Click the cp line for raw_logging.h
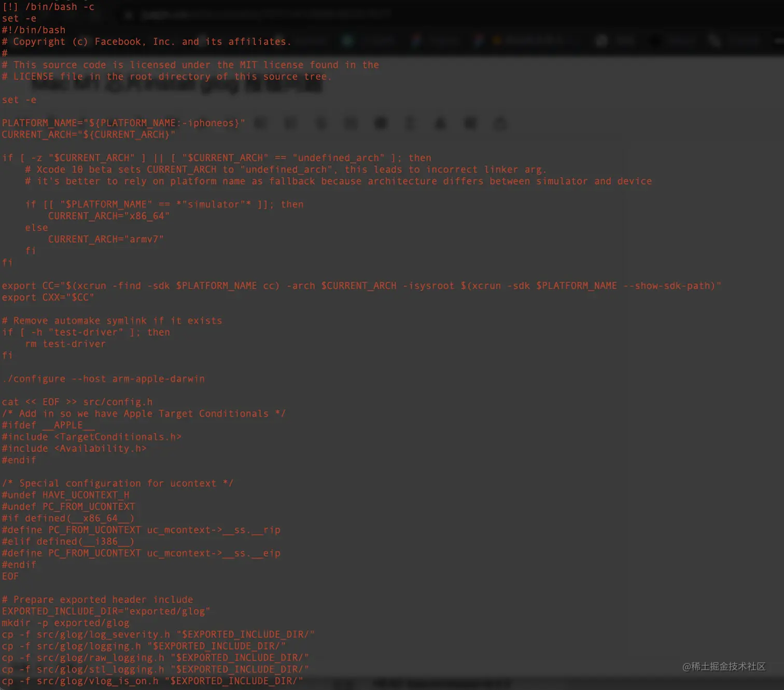This screenshot has width=784, height=690. tap(156, 658)
